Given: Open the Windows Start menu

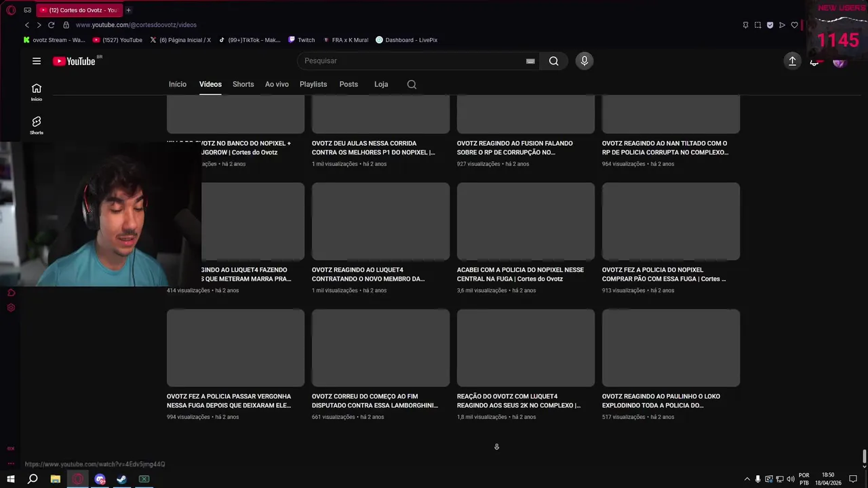Looking at the screenshot, I should [x=11, y=479].
